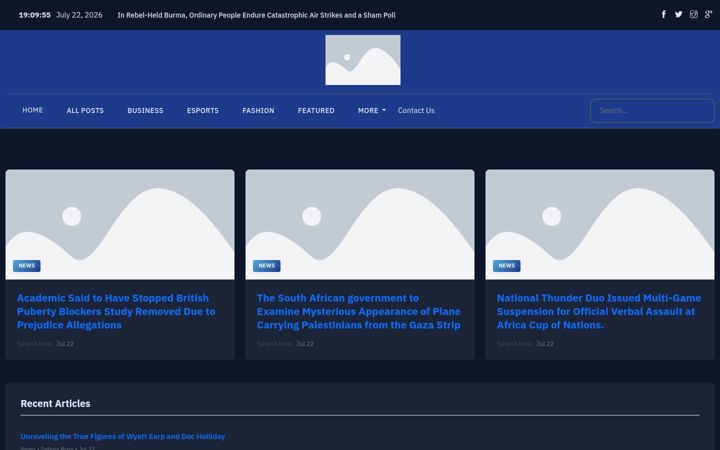This screenshot has width=720, height=450.
Task: Open the Instagram social icon
Action: [693, 15]
